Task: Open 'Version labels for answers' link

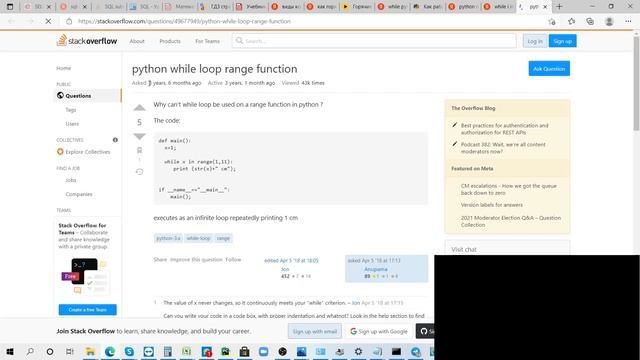Action: 491,205
